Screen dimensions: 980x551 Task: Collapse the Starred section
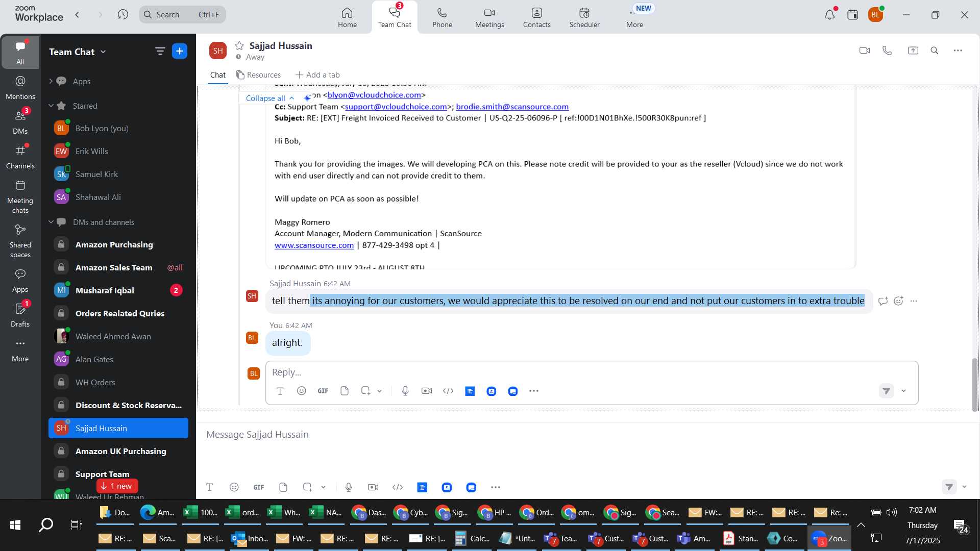coord(51,106)
